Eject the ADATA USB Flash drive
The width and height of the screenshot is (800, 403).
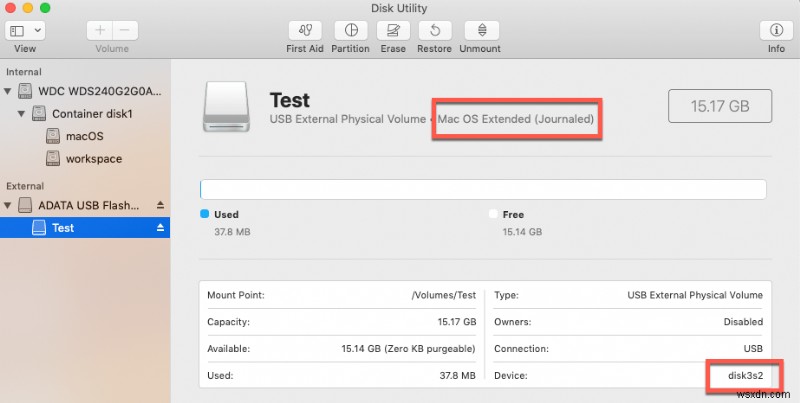[160, 205]
